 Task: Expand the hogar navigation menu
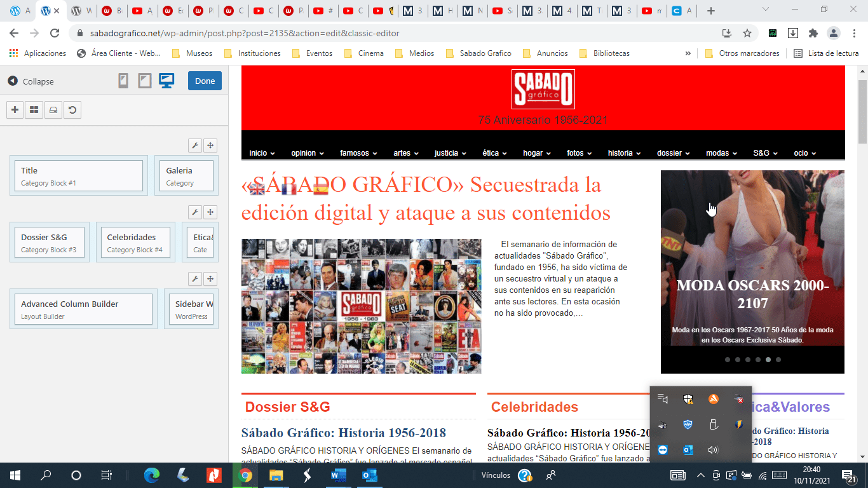click(538, 153)
